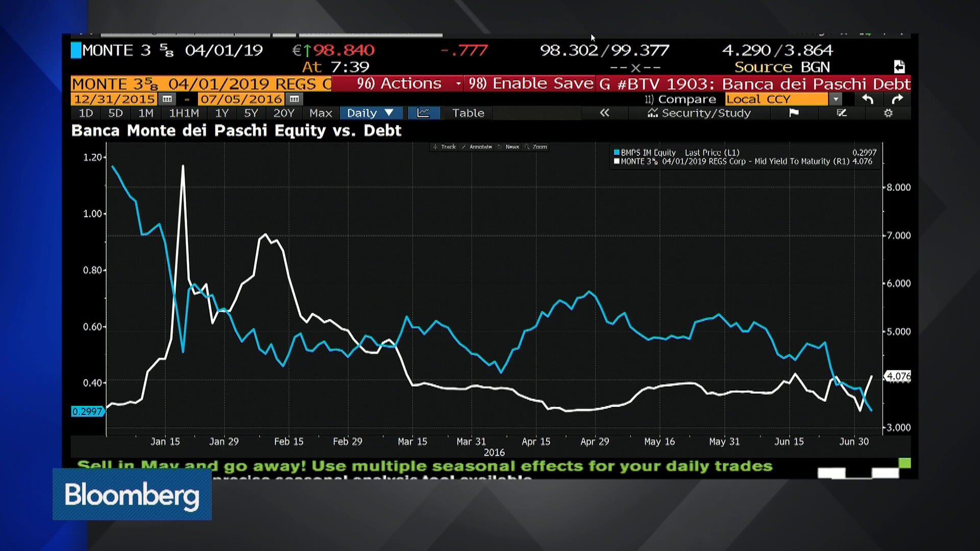
Task: Show News on the chart
Action: click(508, 147)
